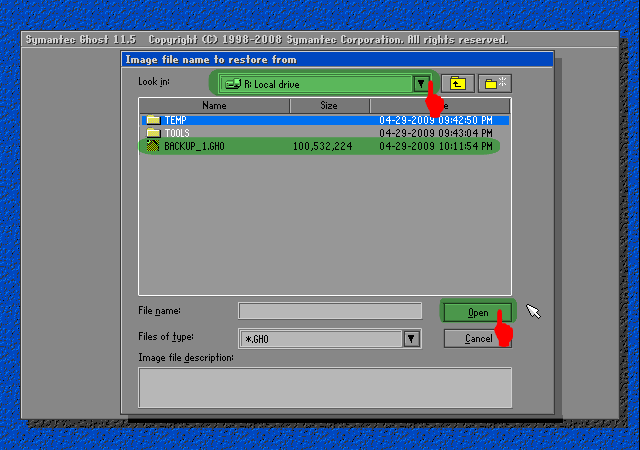Click the size value 100,532,224

(x=322, y=147)
